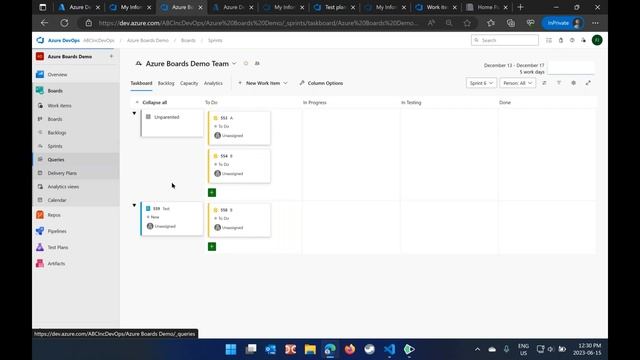The width and height of the screenshot is (640, 360).
Task: Open team members icon beside team name
Action: (x=257, y=63)
